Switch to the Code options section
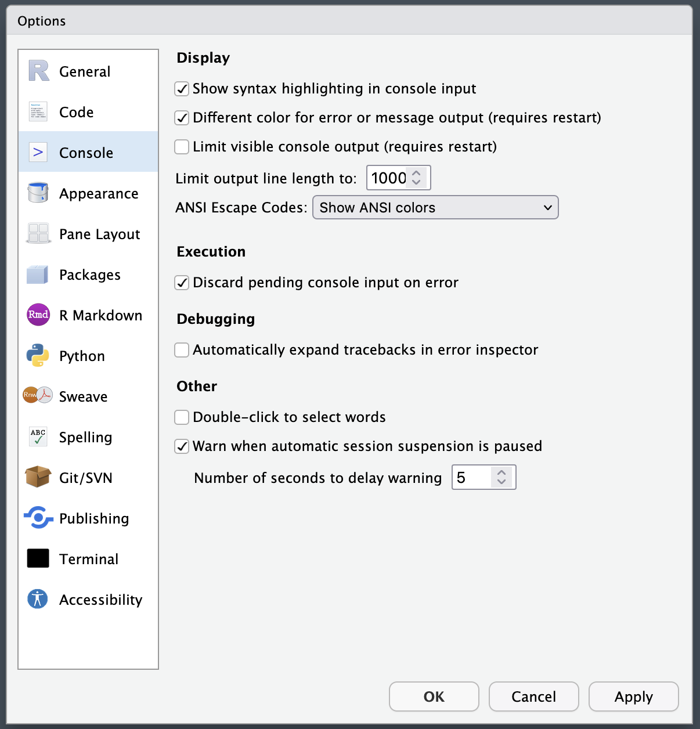The height and width of the screenshot is (729, 700). [x=76, y=112]
